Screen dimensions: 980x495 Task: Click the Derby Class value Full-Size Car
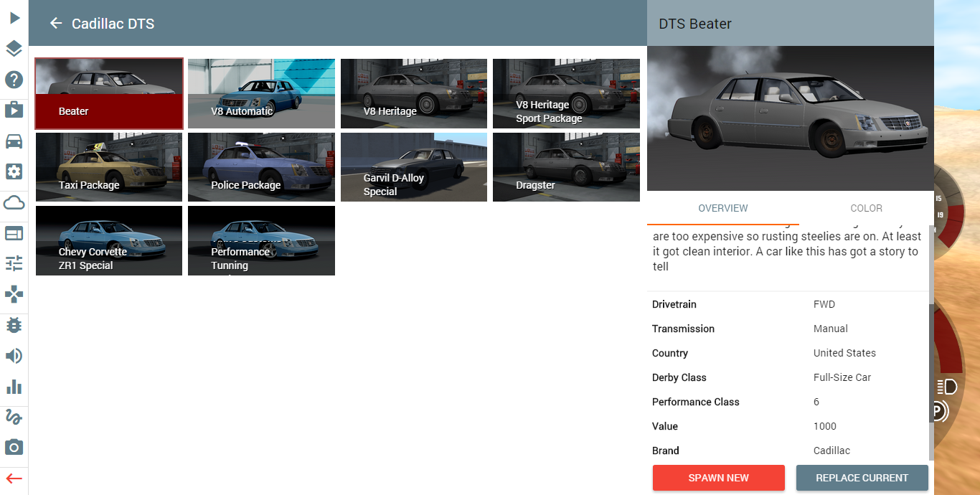(x=842, y=377)
